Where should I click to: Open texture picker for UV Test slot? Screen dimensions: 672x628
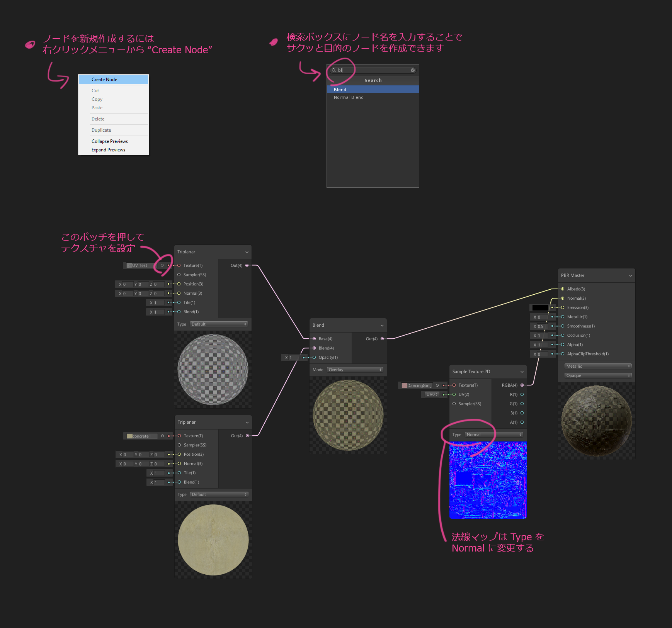coord(162,265)
